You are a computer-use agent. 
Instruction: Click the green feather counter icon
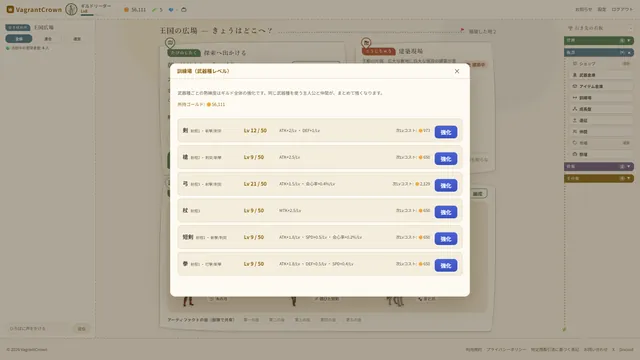pyautogui.click(x=154, y=9)
